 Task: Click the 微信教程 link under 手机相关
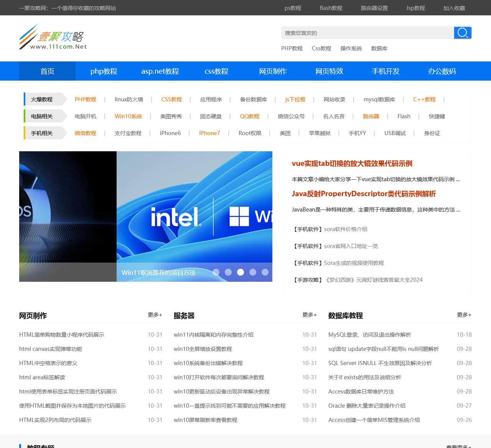coord(85,133)
